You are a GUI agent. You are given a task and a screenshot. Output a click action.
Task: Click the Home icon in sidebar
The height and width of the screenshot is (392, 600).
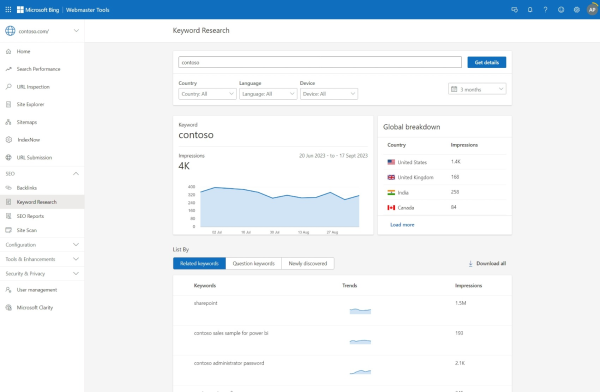pos(8,51)
